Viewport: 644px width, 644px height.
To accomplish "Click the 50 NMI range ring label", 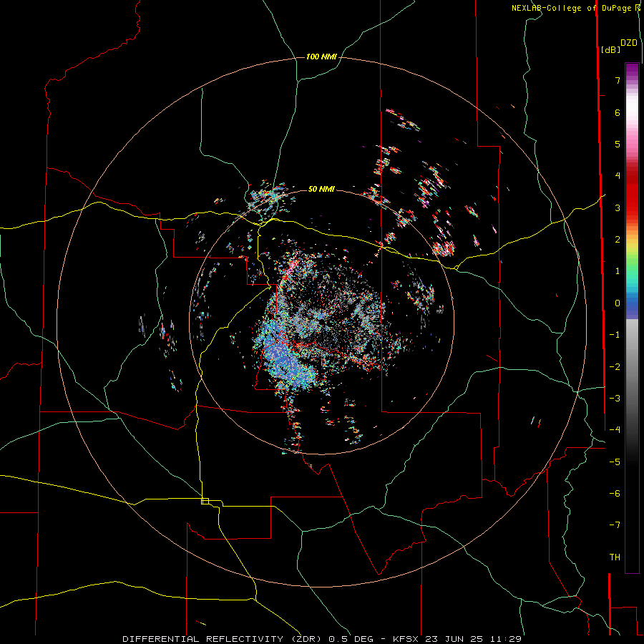I will coord(321,189).
